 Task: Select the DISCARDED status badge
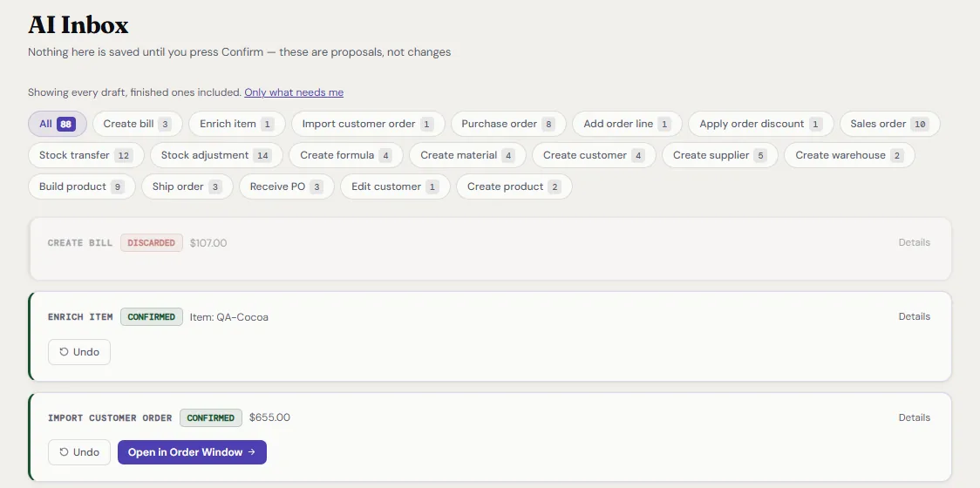pyautogui.click(x=151, y=242)
